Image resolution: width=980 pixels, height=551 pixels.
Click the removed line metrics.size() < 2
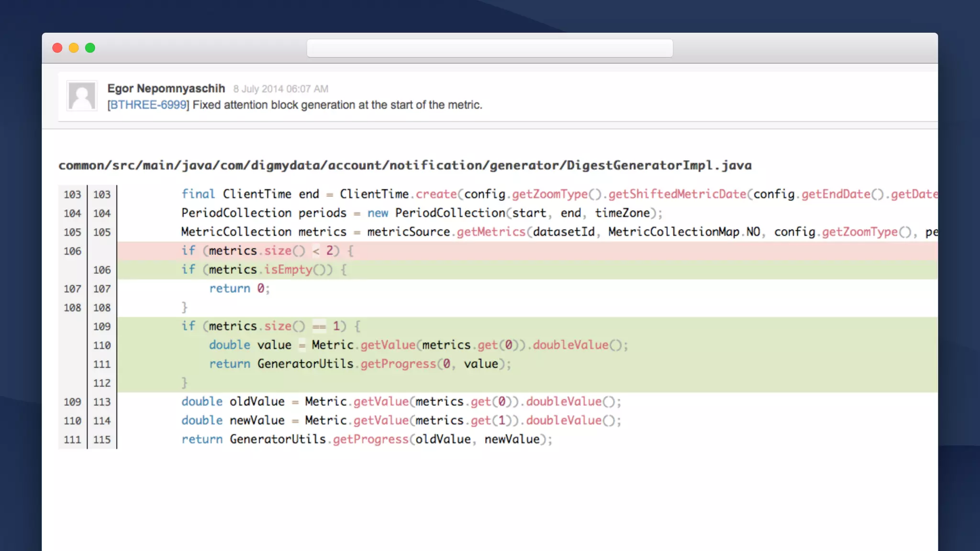[x=267, y=251]
